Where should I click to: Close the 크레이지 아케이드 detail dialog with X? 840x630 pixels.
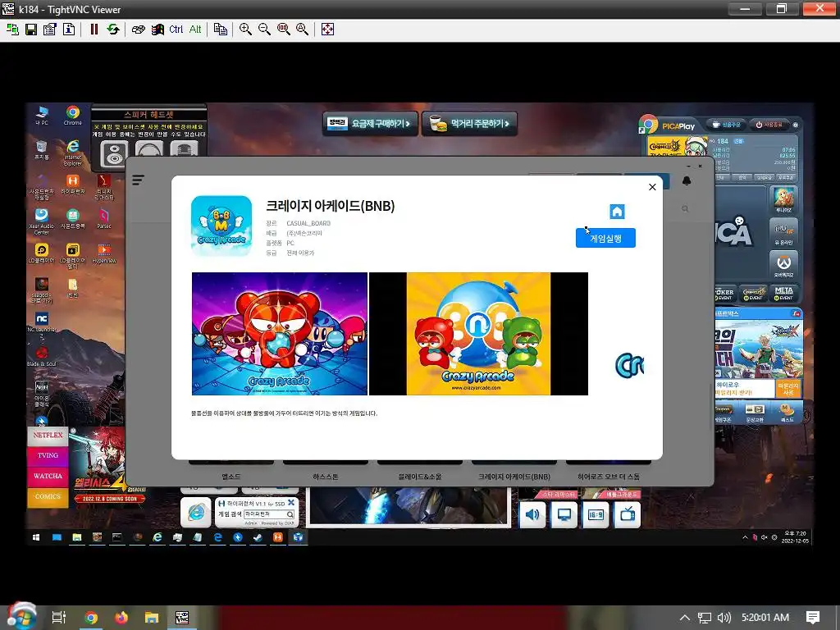point(652,187)
